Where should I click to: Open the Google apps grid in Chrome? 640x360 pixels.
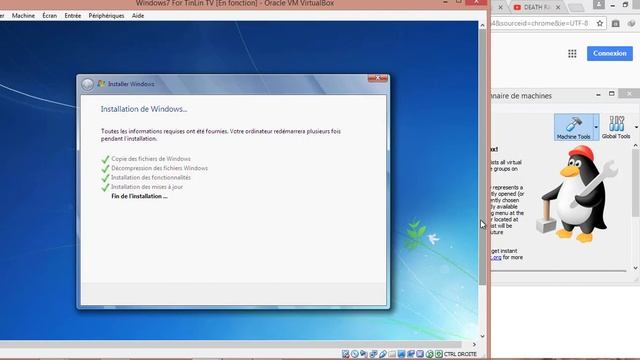tap(572, 53)
